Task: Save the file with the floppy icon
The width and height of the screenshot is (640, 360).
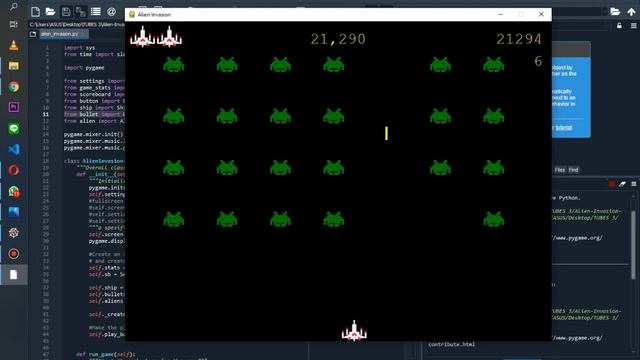Action: coord(66,12)
